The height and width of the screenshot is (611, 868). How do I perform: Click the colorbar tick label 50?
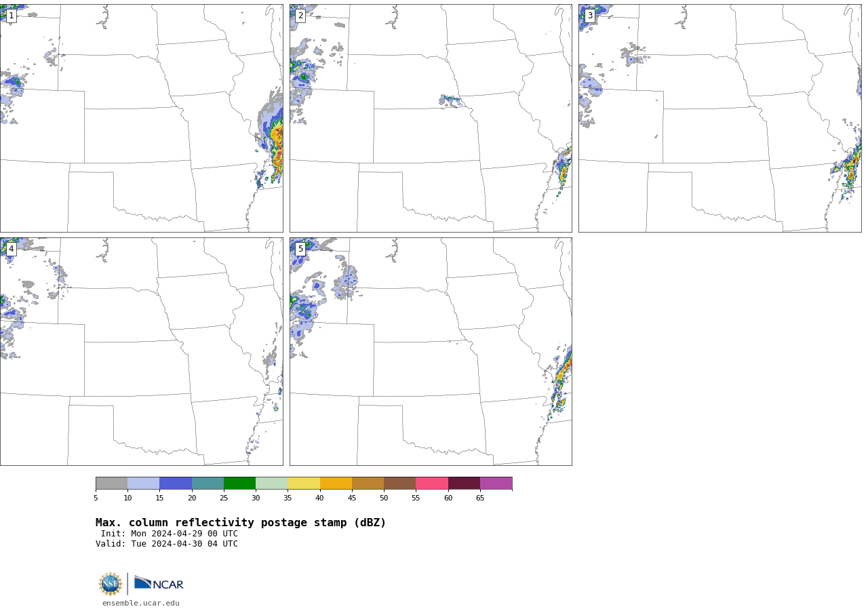click(384, 498)
